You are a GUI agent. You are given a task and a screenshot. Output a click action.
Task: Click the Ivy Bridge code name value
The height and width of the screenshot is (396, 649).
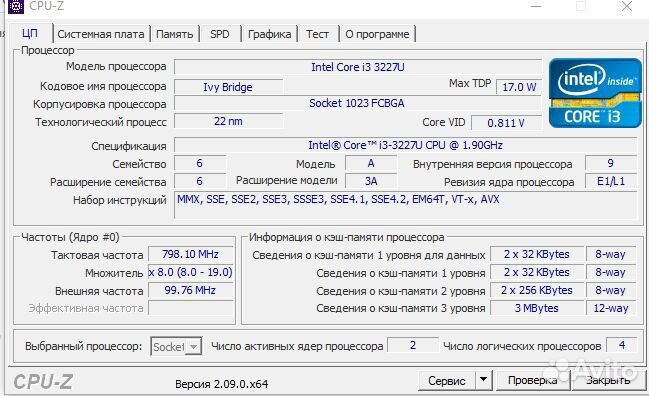pos(228,87)
